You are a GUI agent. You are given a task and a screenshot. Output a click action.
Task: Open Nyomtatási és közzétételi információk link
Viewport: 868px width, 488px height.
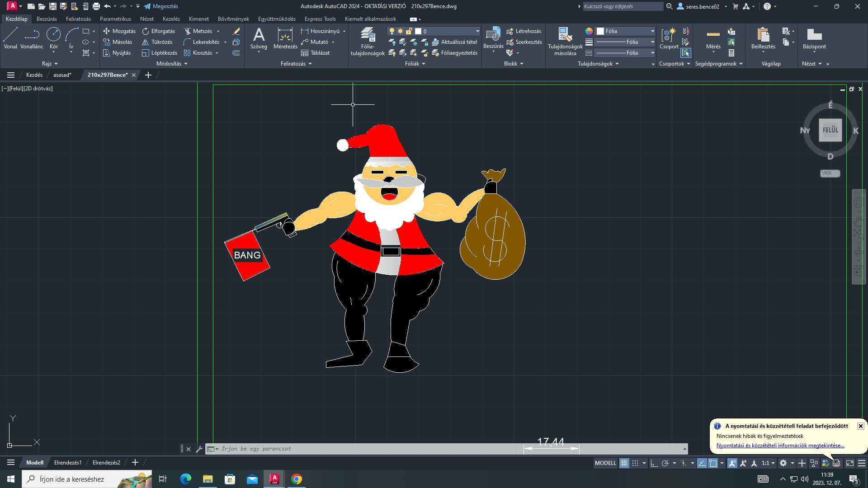coord(780,446)
